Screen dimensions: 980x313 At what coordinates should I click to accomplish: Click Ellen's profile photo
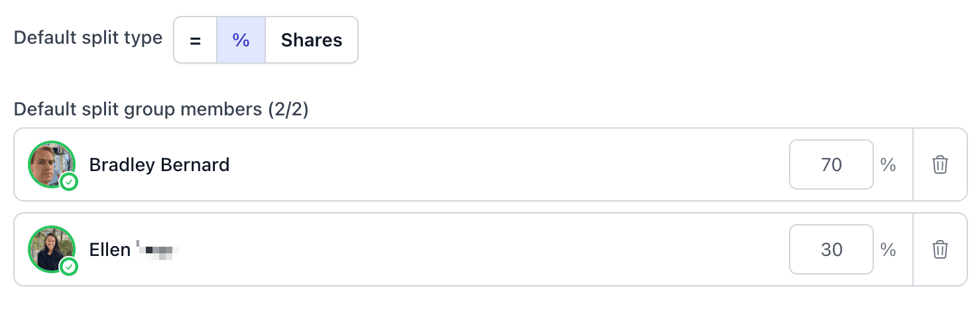(x=52, y=249)
